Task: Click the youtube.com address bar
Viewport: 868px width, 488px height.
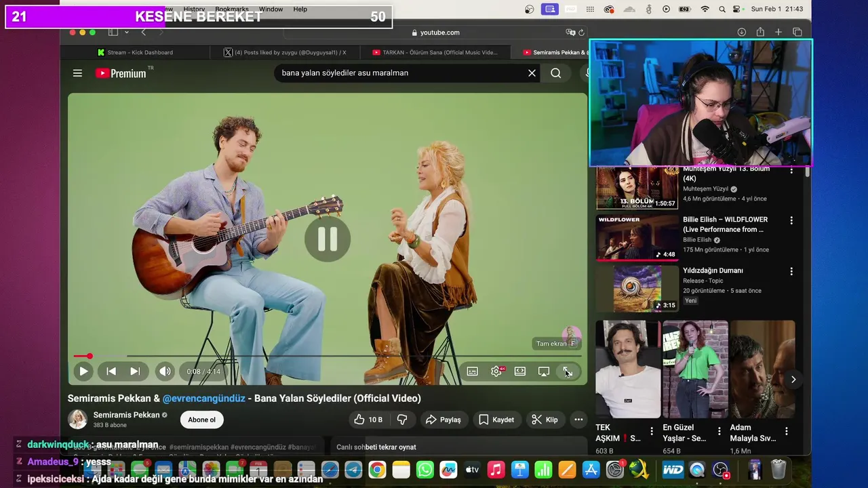Action: click(x=435, y=33)
